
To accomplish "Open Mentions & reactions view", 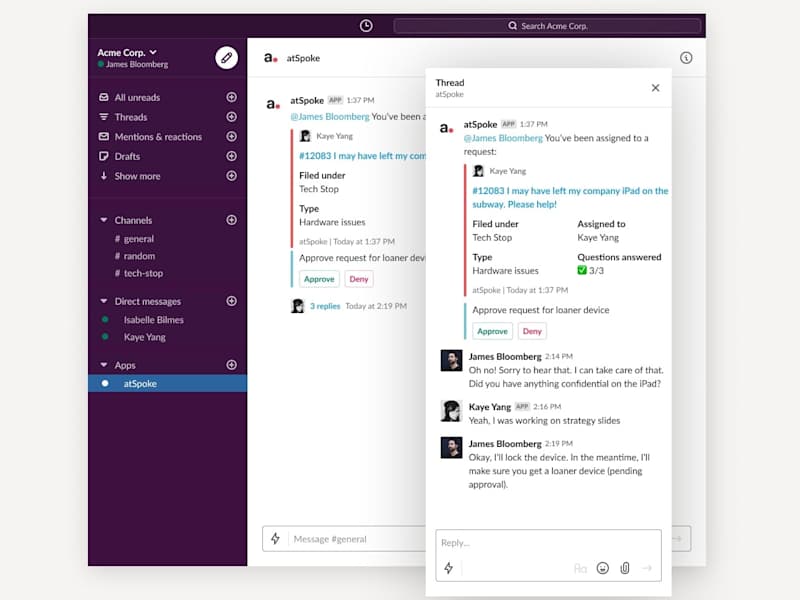I will pyautogui.click(x=158, y=137).
